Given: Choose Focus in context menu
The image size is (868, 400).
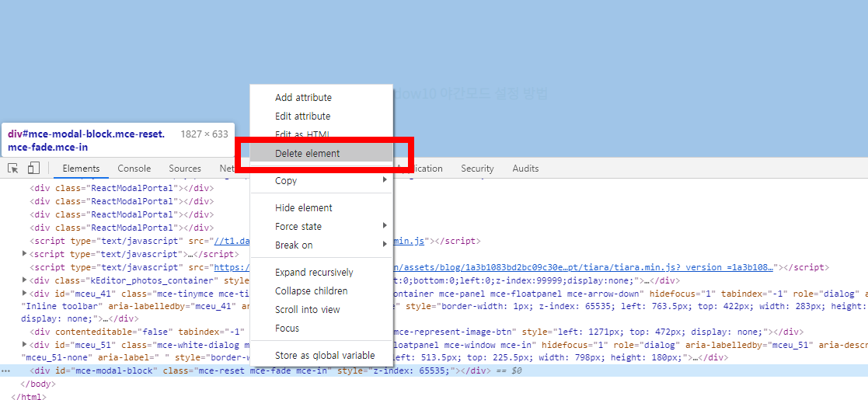Looking at the screenshot, I should [x=321, y=328].
